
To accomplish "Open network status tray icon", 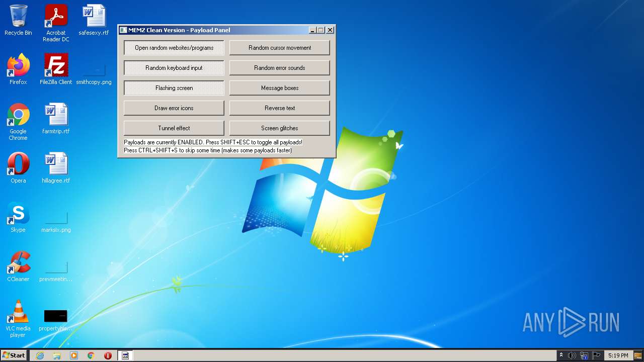I will point(584,355).
